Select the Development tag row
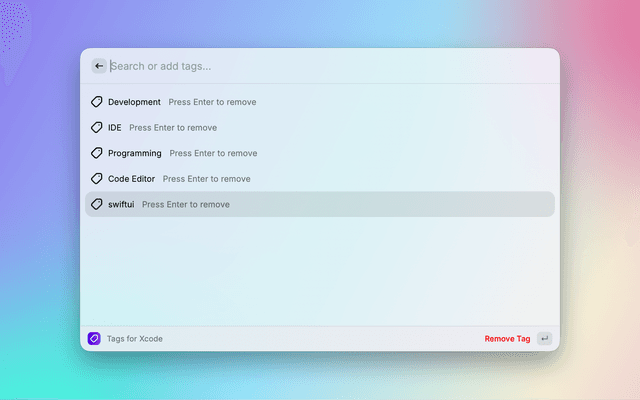The height and width of the screenshot is (400, 640). [x=134, y=102]
